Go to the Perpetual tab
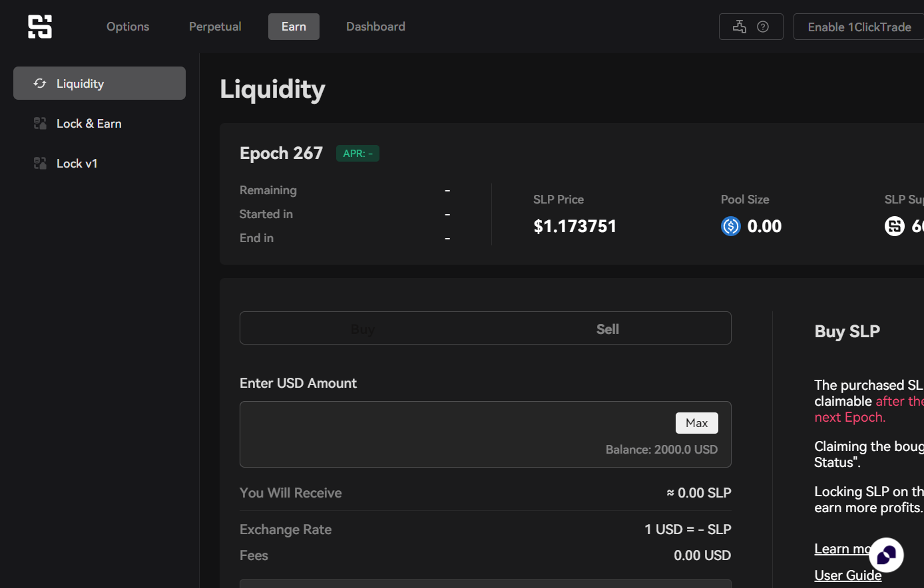 point(215,27)
